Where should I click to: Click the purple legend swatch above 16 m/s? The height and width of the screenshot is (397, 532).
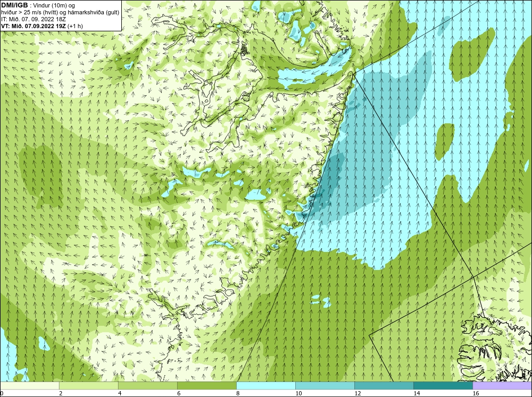coord(502,385)
